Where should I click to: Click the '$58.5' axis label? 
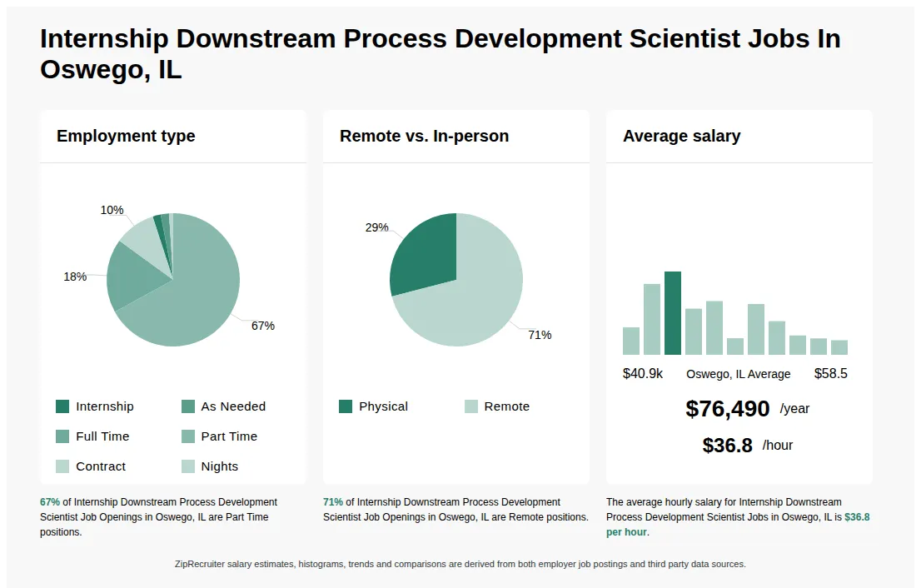831,373
